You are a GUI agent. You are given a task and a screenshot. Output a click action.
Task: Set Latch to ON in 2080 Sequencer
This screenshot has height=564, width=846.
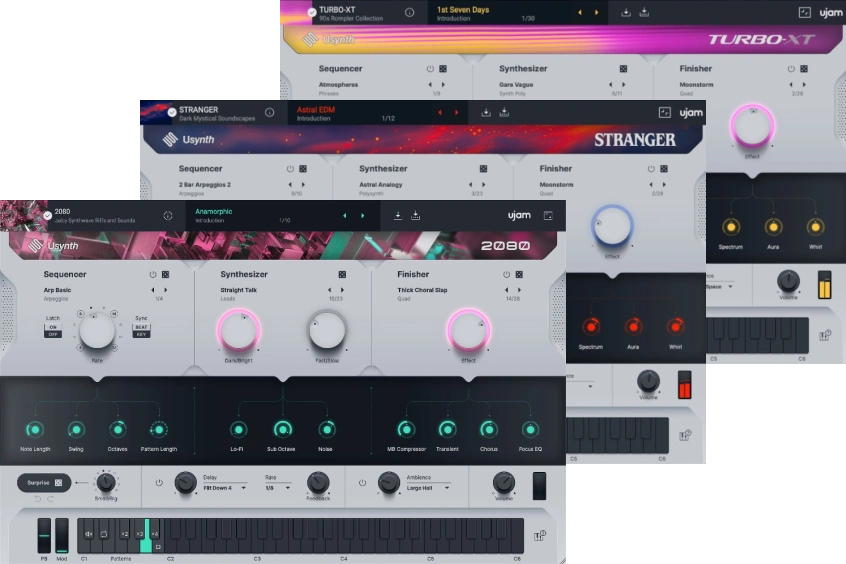53,327
